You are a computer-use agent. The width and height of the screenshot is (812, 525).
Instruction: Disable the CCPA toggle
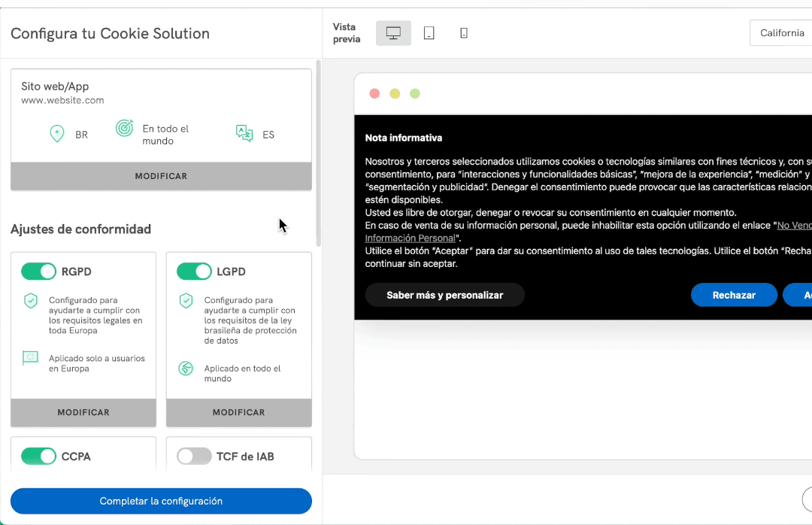38,456
